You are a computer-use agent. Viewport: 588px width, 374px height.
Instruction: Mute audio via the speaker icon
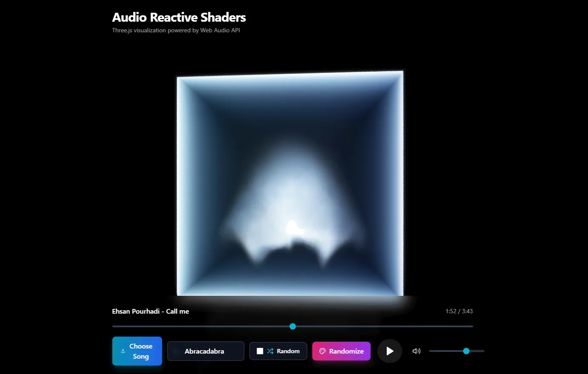click(x=415, y=351)
